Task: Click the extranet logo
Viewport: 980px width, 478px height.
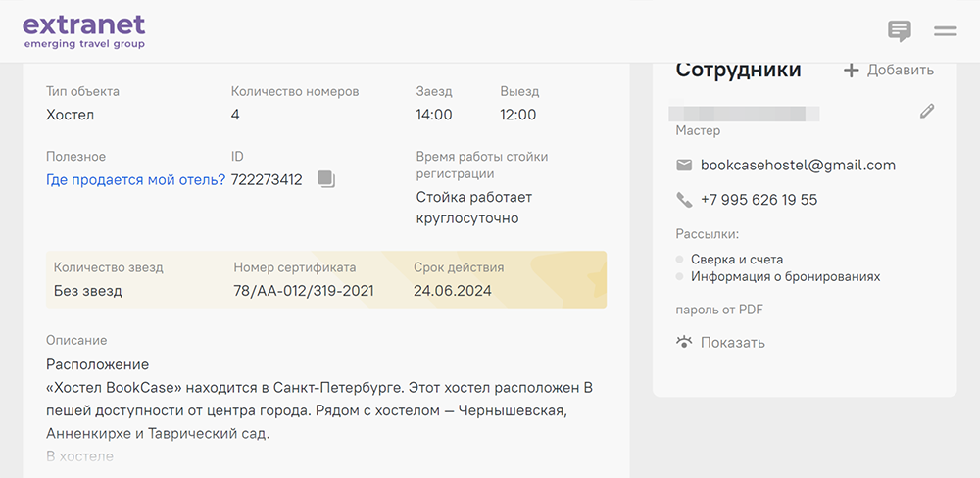Action: 83,30
